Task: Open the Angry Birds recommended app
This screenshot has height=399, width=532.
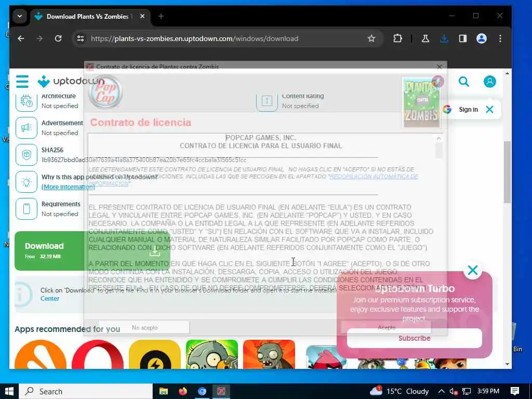Action: [x=326, y=356]
